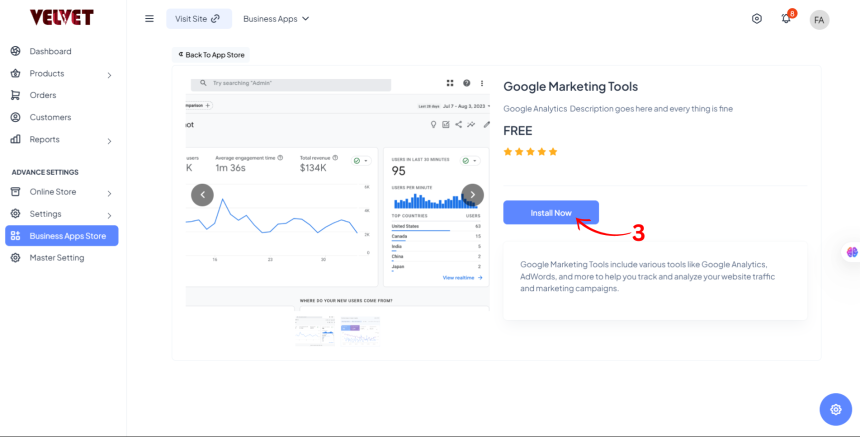Expand the Online Store submenu
Screen dimensions: 860x437
pyautogui.click(x=109, y=192)
